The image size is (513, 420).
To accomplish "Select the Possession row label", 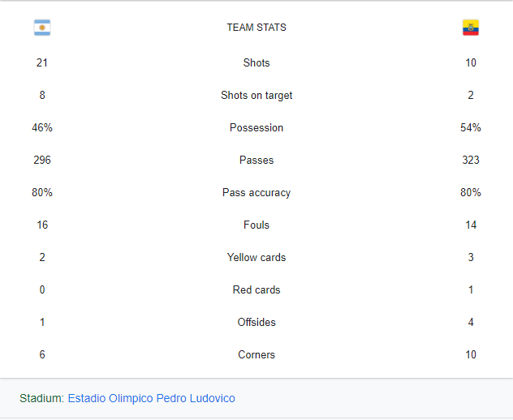I will pos(256,127).
